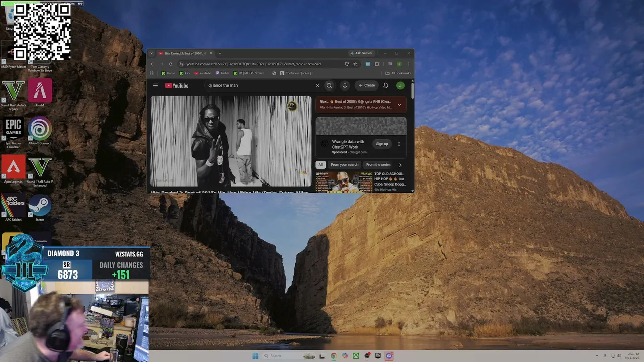
Task: View site information icon in address bar
Action: [x=181, y=64]
